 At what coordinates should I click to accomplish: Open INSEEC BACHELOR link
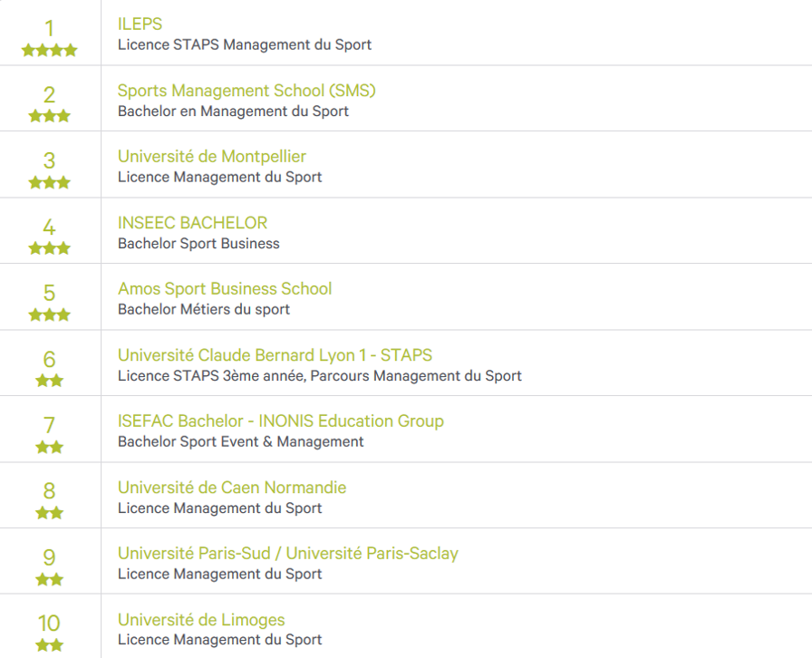192,223
